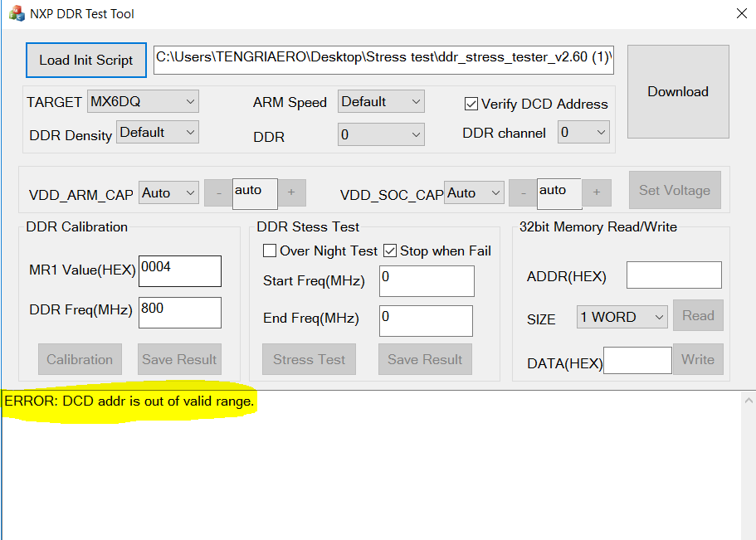This screenshot has height=540, width=756.
Task: Click the VDD_SOC_CAP auto value field
Action: 560,194
